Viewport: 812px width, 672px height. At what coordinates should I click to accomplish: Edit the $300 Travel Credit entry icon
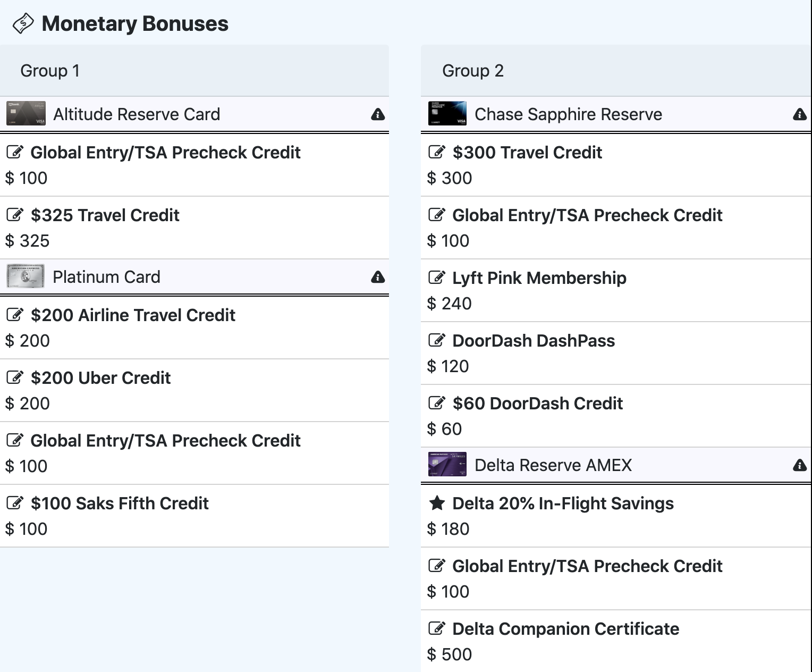tap(437, 152)
